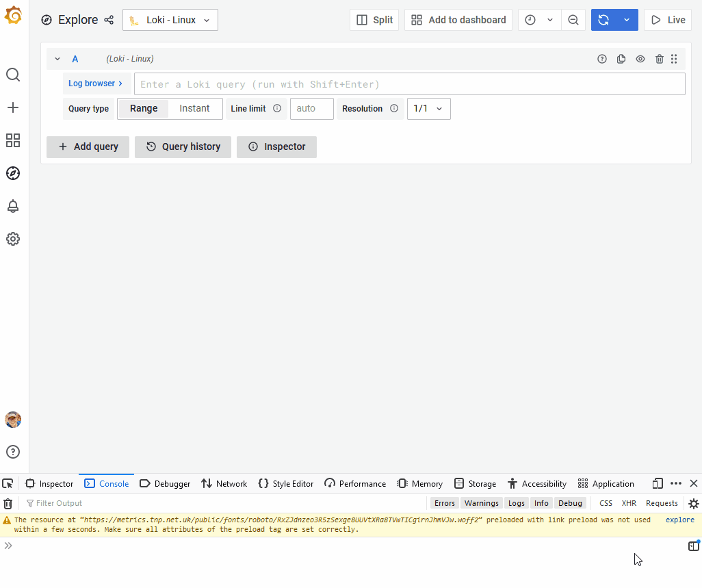Click the user avatar in sidebar

point(13,420)
